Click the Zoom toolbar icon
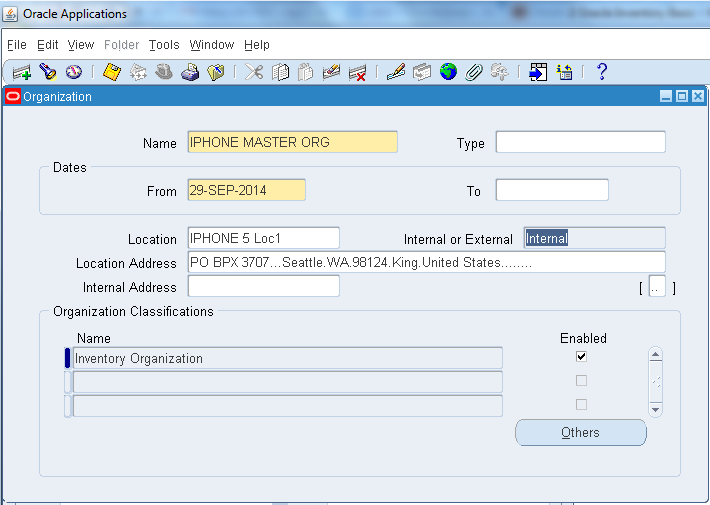 pos(422,72)
